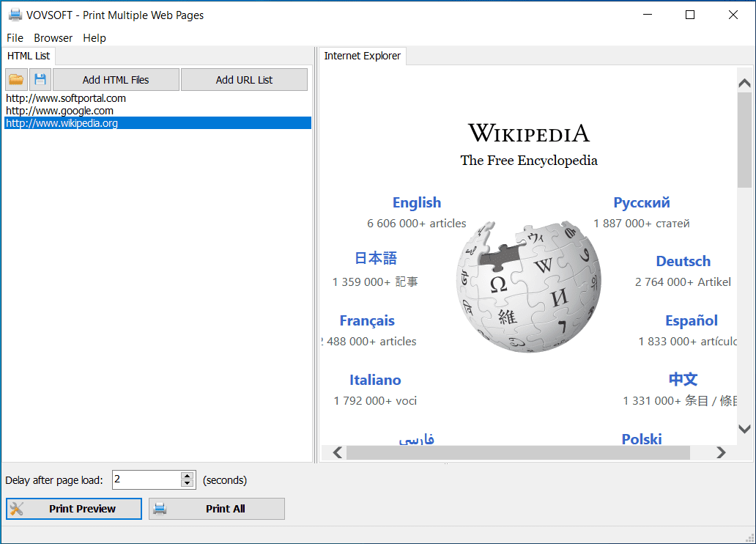Open the Español Wikipedia link
756x544 pixels.
pyautogui.click(x=692, y=320)
